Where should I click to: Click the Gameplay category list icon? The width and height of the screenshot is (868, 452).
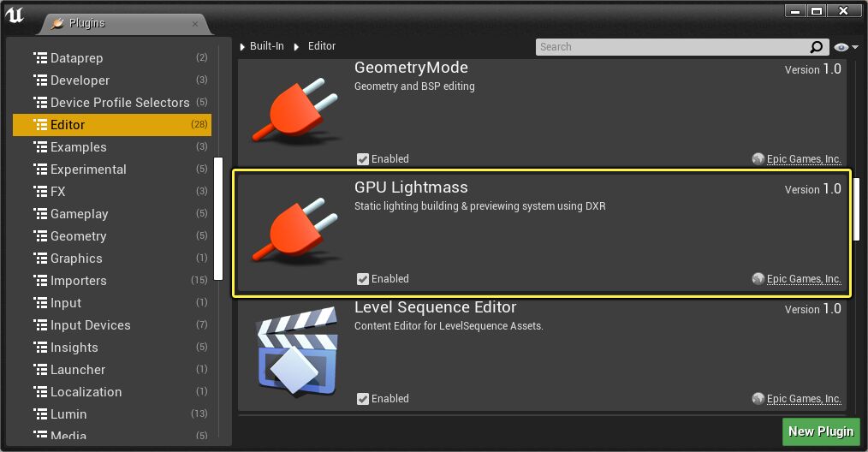point(39,214)
